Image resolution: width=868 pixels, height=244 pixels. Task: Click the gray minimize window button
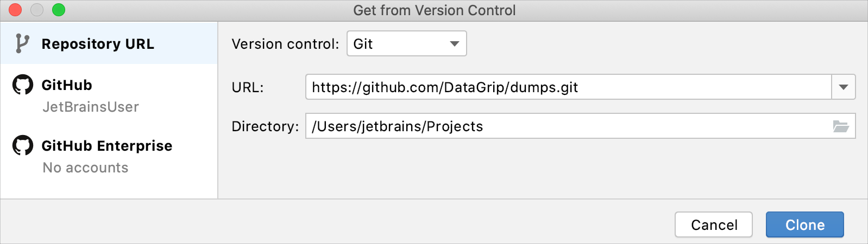[37, 10]
